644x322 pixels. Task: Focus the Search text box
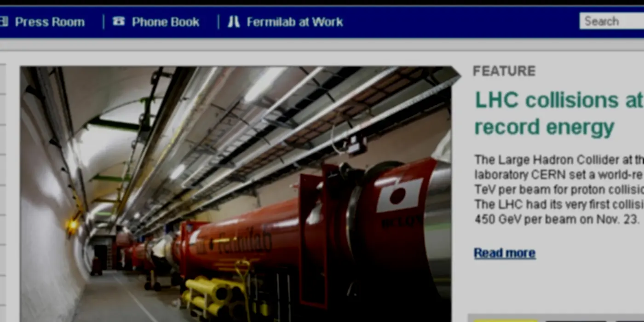tap(612, 21)
